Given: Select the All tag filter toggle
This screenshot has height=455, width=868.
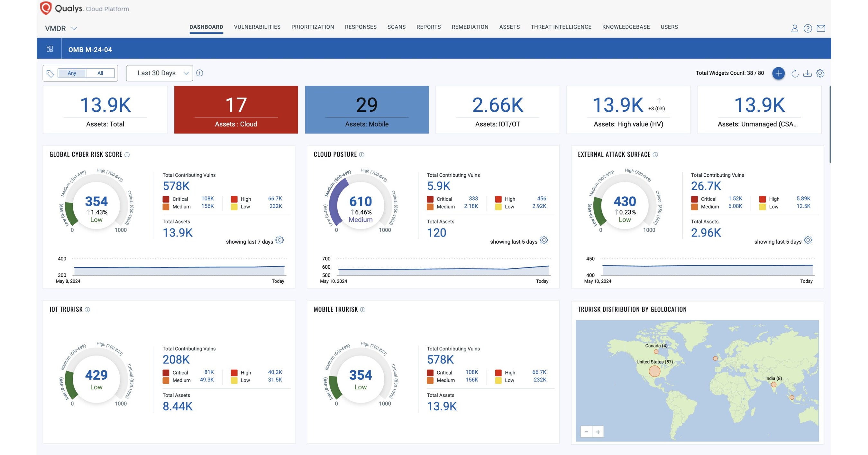Looking at the screenshot, I should (100, 73).
